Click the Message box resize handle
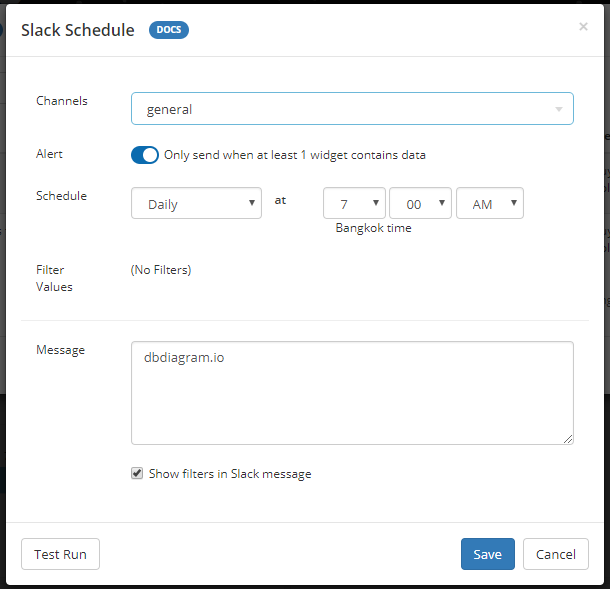Viewport: 610px width, 589px height. pyautogui.click(x=567, y=438)
